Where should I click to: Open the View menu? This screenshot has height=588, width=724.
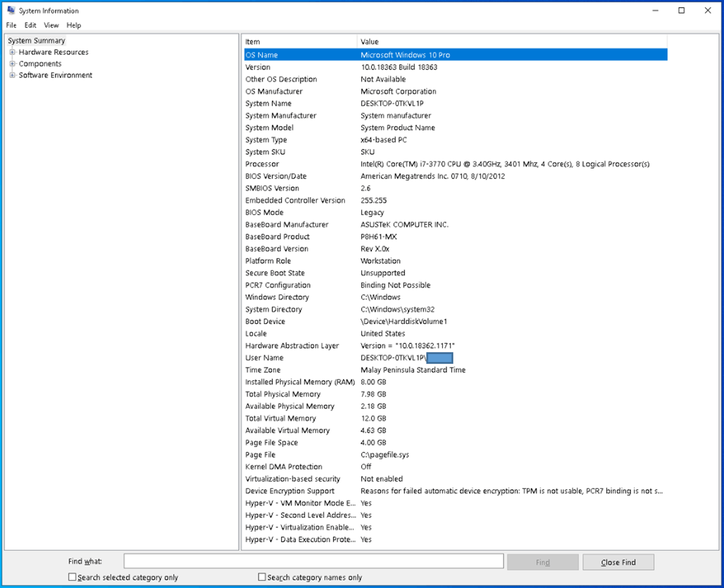[x=51, y=25]
